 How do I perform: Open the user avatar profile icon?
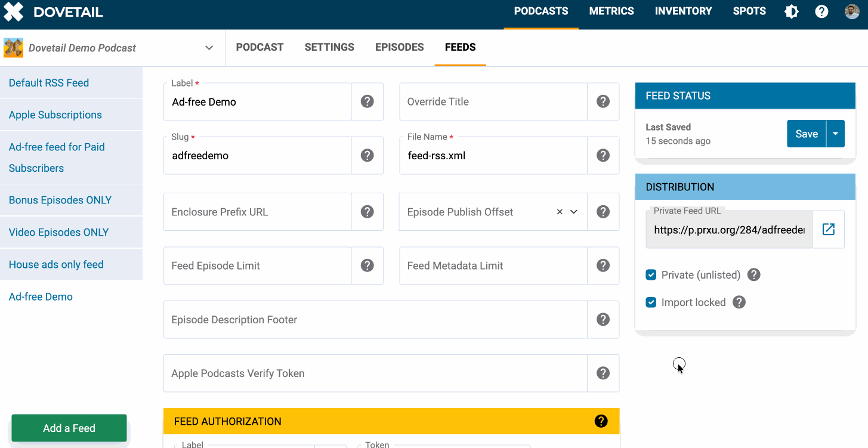click(x=851, y=11)
